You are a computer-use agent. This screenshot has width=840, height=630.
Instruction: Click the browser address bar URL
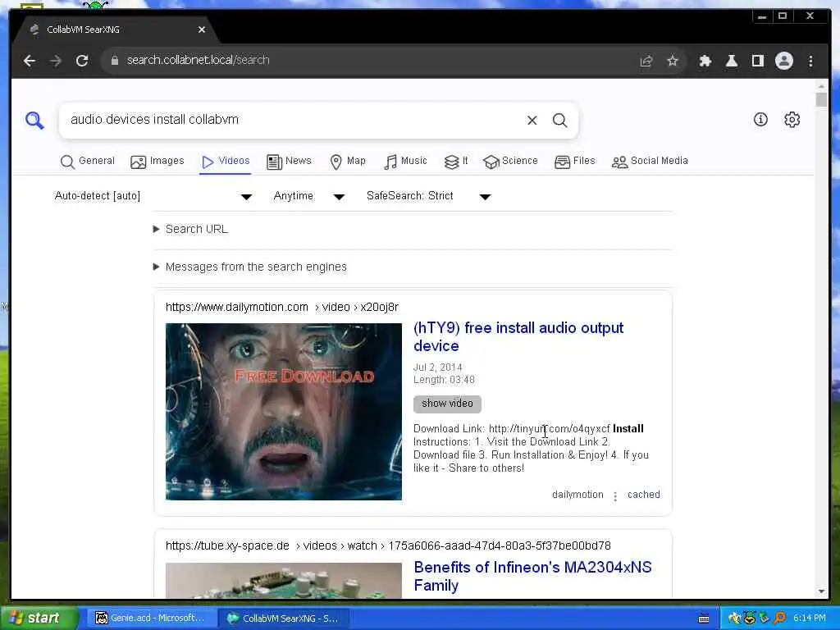click(x=198, y=60)
